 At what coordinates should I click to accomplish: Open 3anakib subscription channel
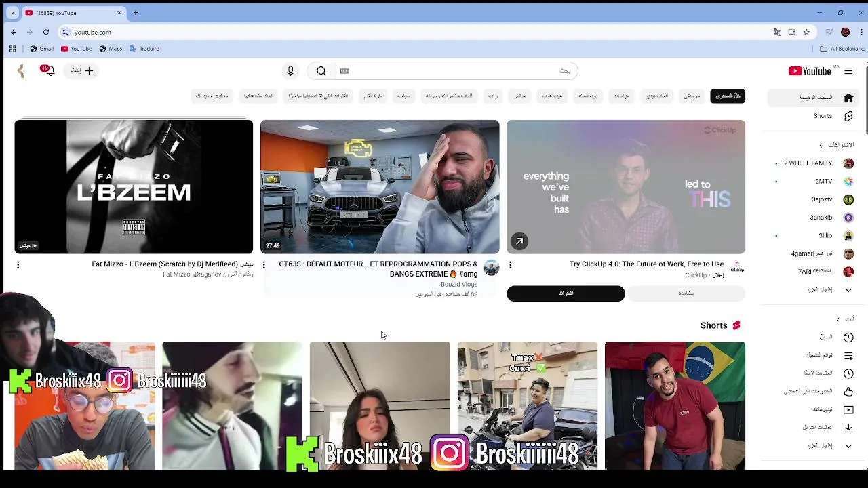point(814,218)
